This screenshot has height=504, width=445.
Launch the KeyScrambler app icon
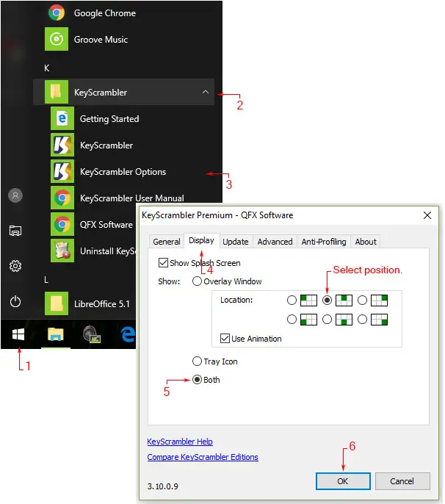(x=62, y=145)
